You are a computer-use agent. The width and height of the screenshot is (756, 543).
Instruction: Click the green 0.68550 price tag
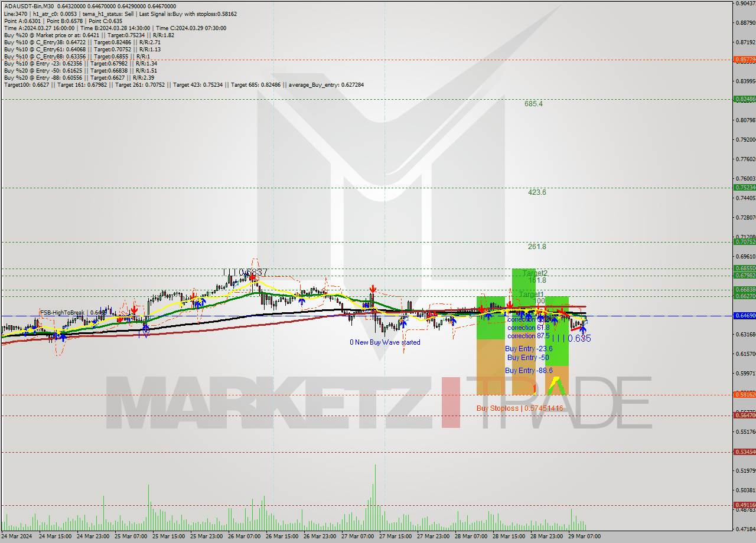(x=745, y=269)
